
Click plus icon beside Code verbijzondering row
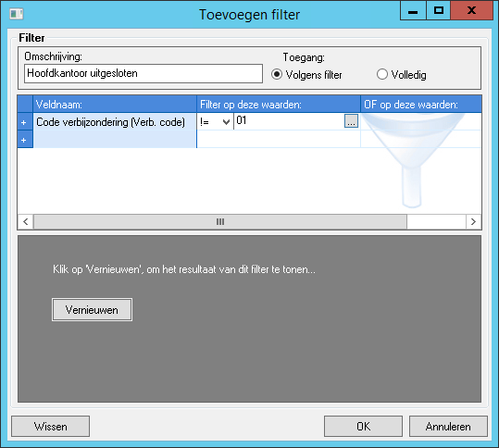coord(24,122)
